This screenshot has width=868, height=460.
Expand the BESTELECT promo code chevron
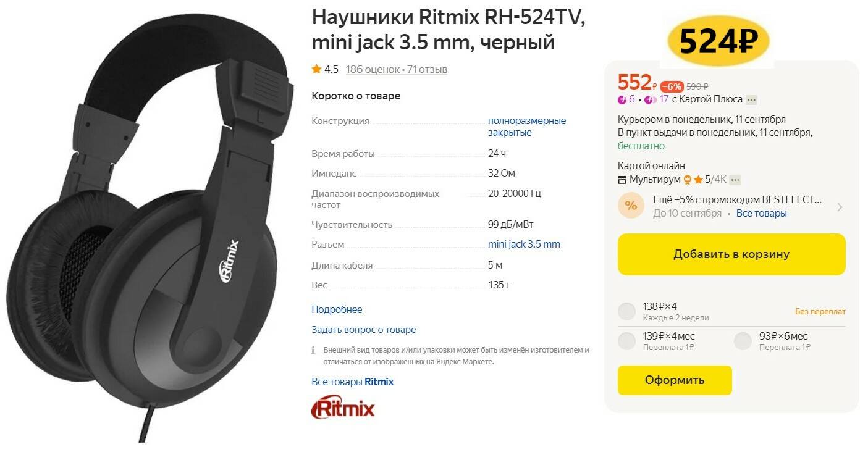840,207
